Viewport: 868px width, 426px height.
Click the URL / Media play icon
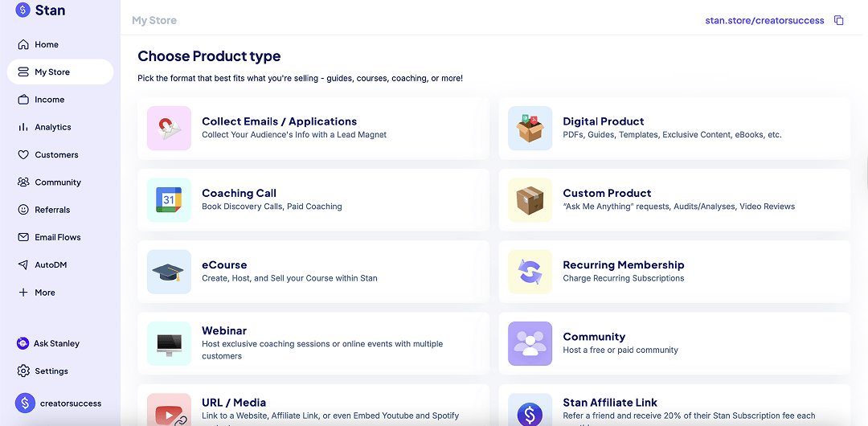coord(169,411)
